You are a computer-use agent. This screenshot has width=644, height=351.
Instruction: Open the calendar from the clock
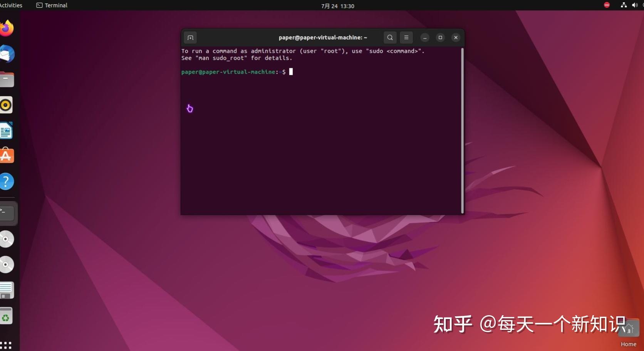point(337,6)
